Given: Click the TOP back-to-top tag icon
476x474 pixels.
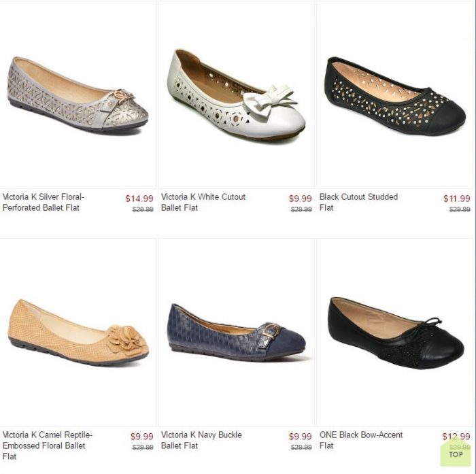Looking at the screenshot, I should point(456,452).
